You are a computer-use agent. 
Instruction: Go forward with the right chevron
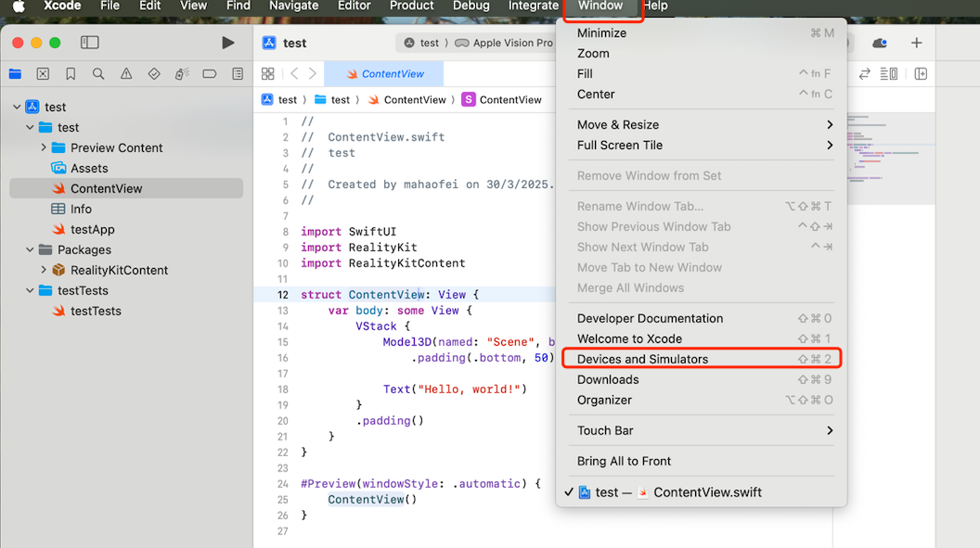313,73
